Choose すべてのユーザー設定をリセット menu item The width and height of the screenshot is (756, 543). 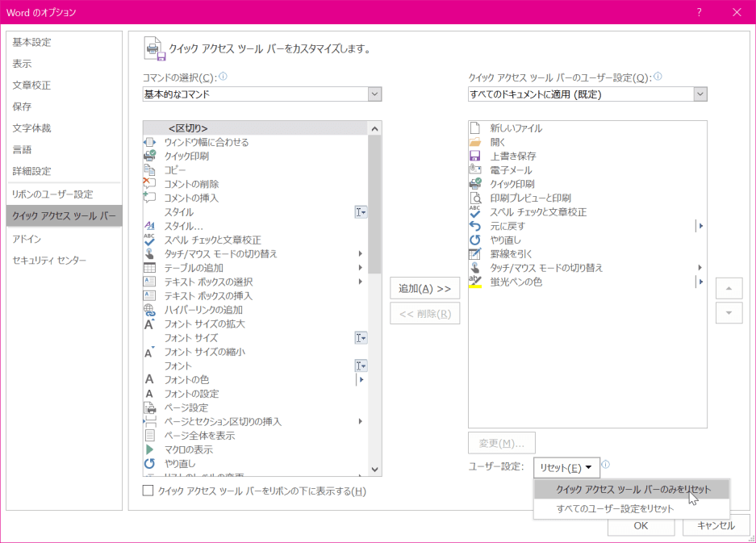tap(632, 509)
